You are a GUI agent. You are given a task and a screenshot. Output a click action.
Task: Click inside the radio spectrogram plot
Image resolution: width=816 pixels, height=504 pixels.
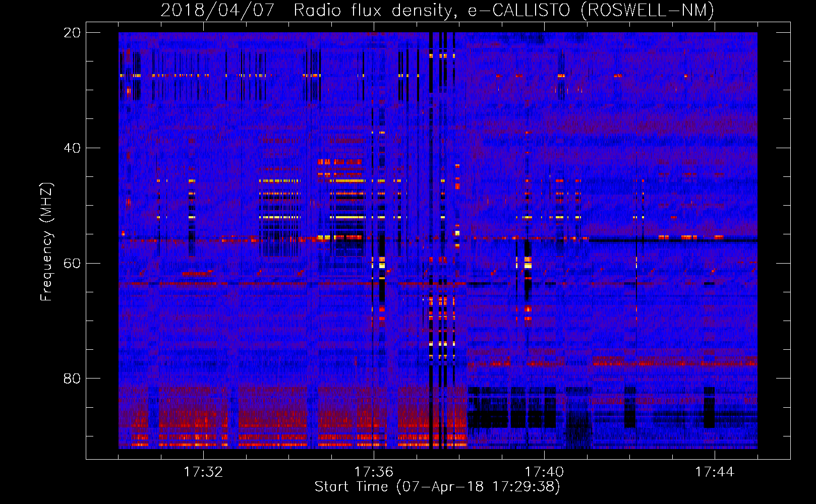(438, 240)
